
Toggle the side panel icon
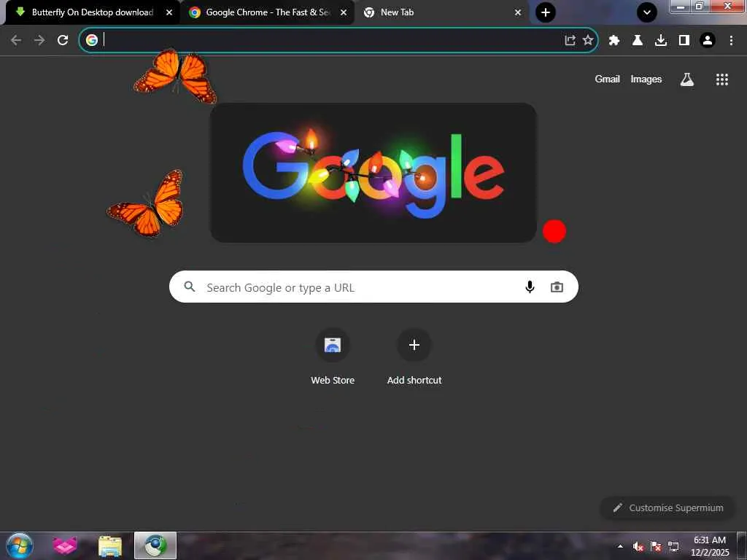click(x=684, y=41)
